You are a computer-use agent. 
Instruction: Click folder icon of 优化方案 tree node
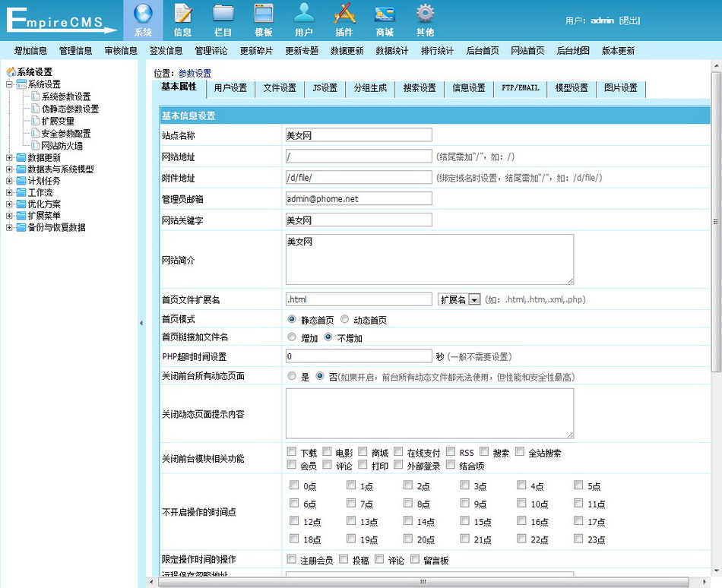[x=21, y=204]
